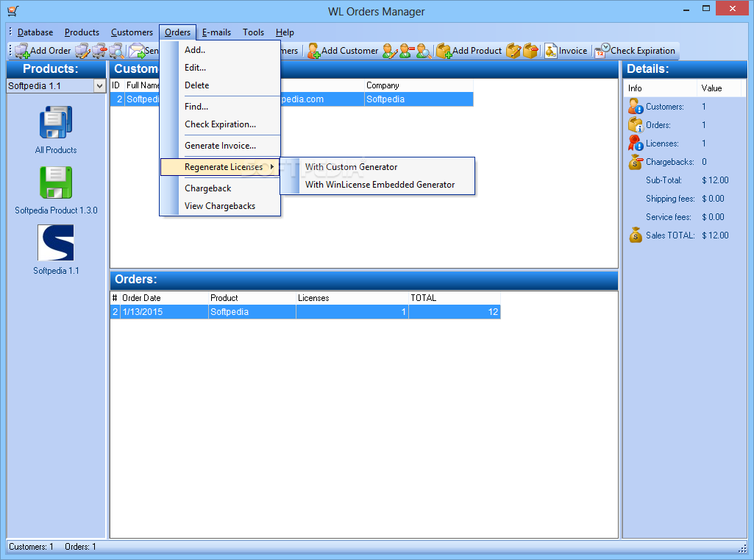Click the Shipping fees label
The image size is (754, 560).
(x=670, y=199)
